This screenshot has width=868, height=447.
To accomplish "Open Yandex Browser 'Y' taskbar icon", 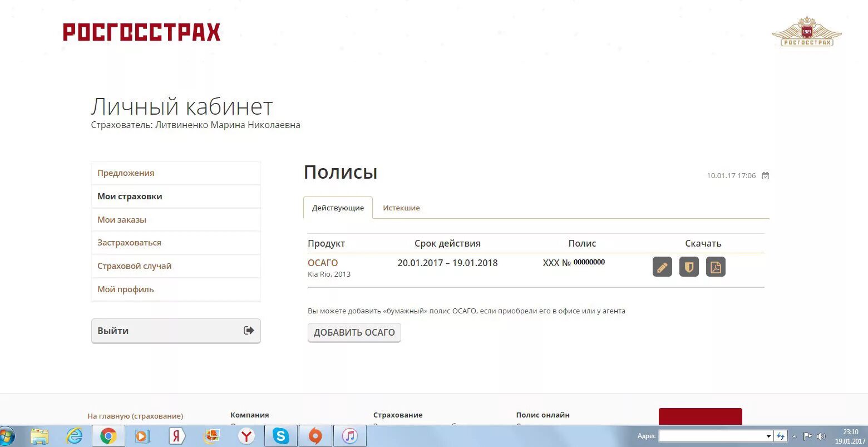I will click(x=246, y=436).
